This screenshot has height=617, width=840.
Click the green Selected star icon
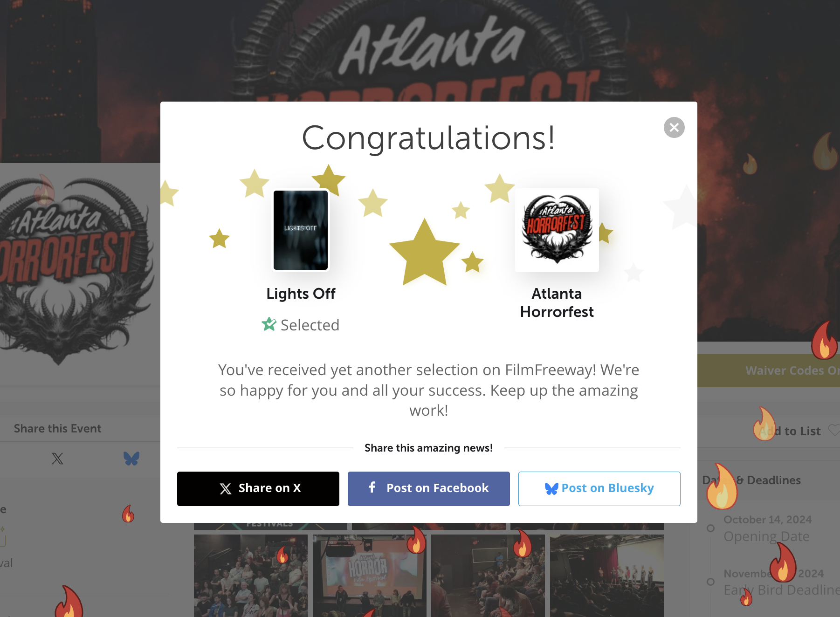coord(269,324)
